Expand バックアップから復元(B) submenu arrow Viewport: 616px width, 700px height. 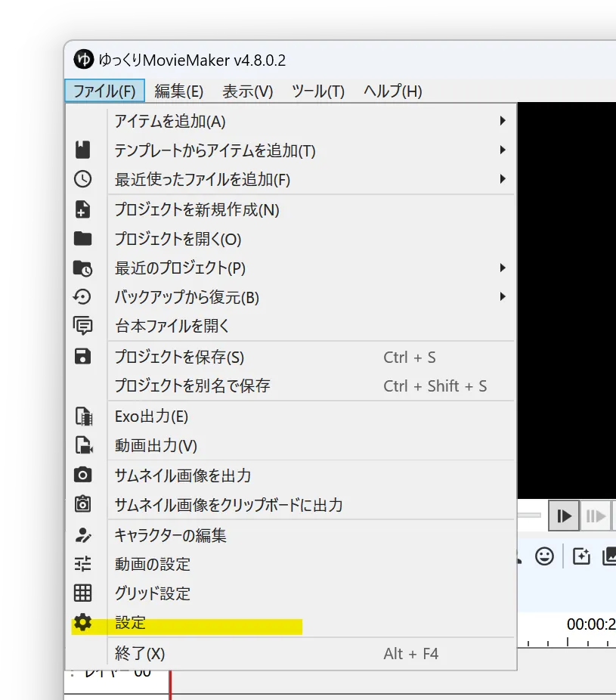click(503, 297)
